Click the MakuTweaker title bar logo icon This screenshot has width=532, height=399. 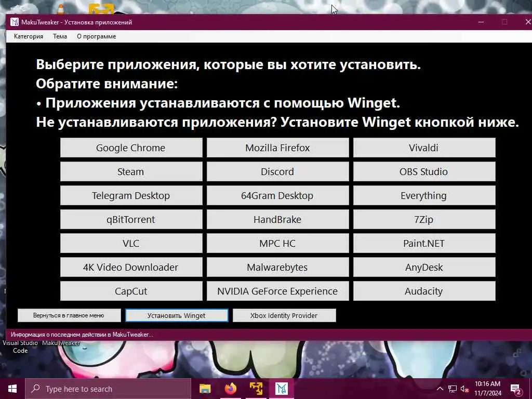coord(14,22)
